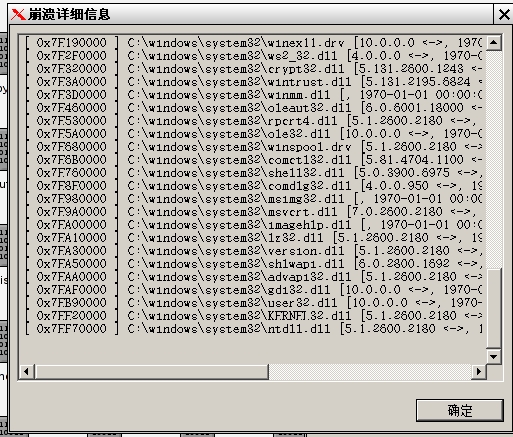Click the vertical scrollbar up arrow
Screen dimensions: 513x437
(494, 42)
